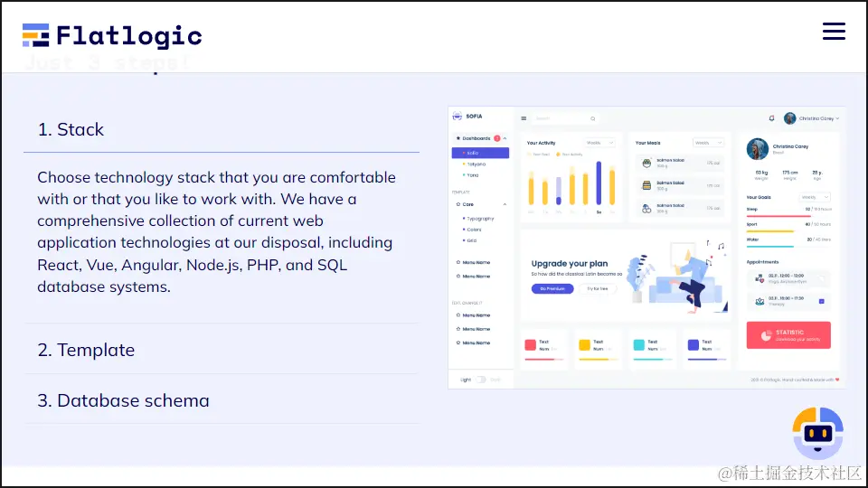Click the red square card icon
This screenshot has width=868, height=488.
click(531, 345)
